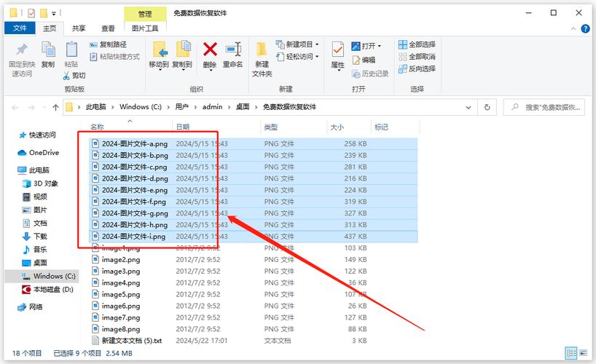Viewport: 596px width, 364px height.
Task: Click the blue Help question-mark icon
Action: [x=585, y=28]
